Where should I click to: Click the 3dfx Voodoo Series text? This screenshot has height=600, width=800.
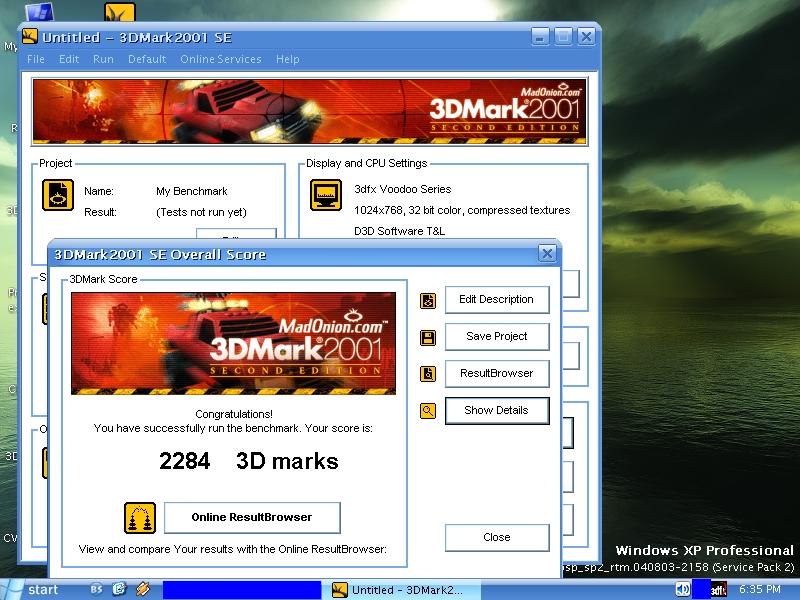click(x=403, y=189)
